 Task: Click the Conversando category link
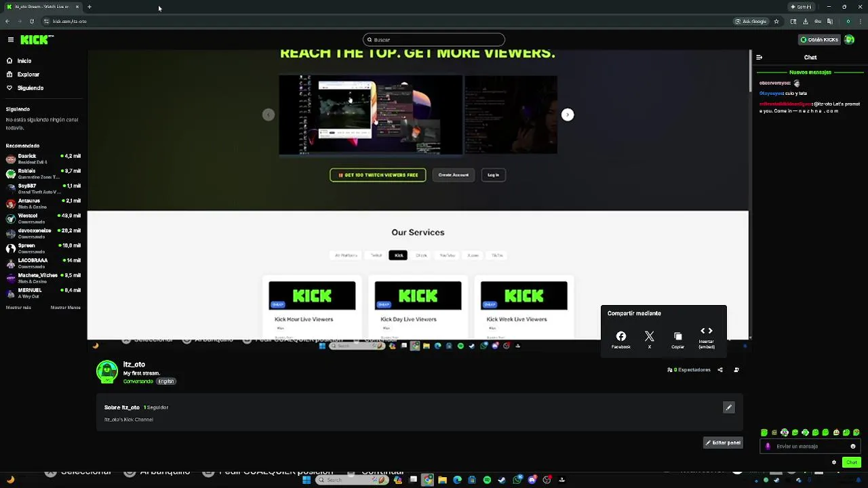pos(138,382)
